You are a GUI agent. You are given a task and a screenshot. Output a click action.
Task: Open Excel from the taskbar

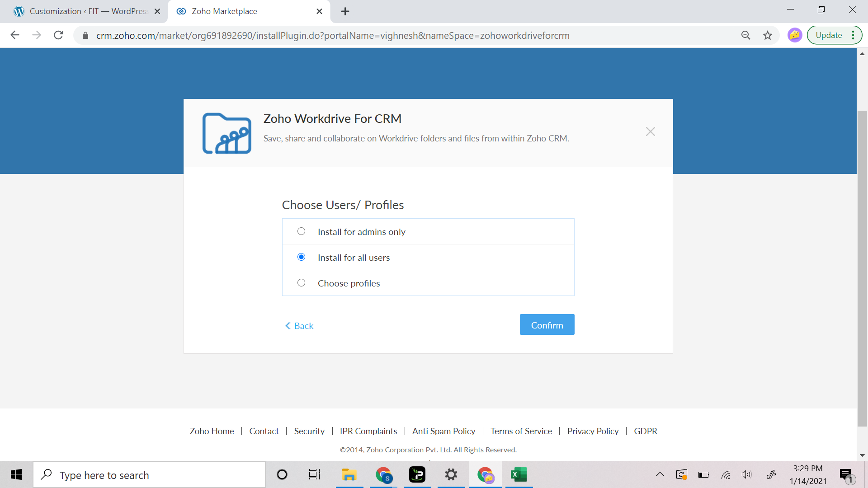click(519, 474)
